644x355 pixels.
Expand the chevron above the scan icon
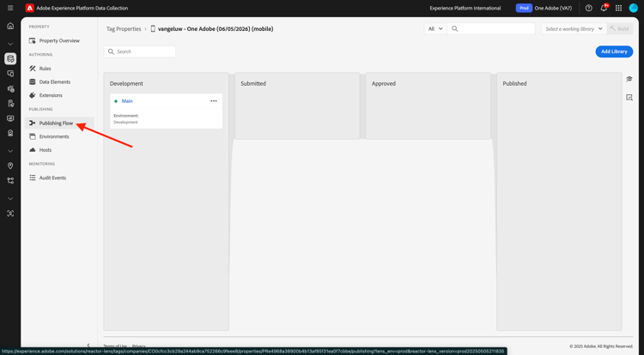[x=10, y=198]
